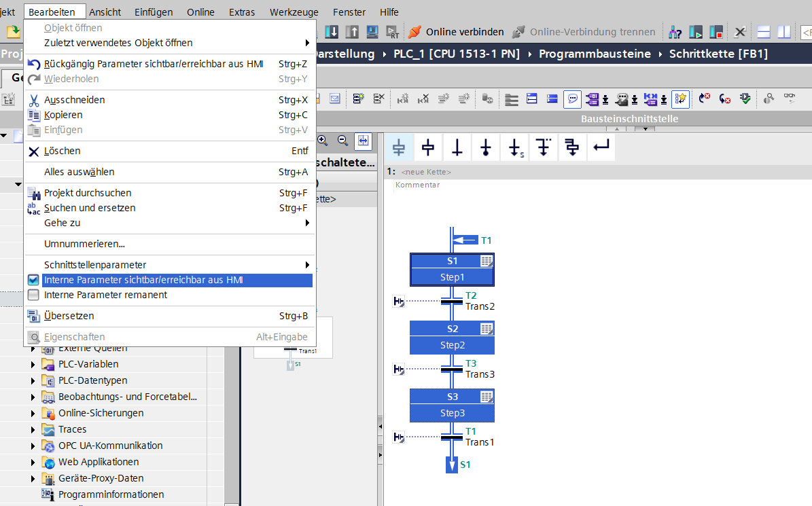Viewport: 812px width, 506px height.
Task: Choose Übersetzen in the Bearbeiten menu
Action: click(x=69, y=316)
